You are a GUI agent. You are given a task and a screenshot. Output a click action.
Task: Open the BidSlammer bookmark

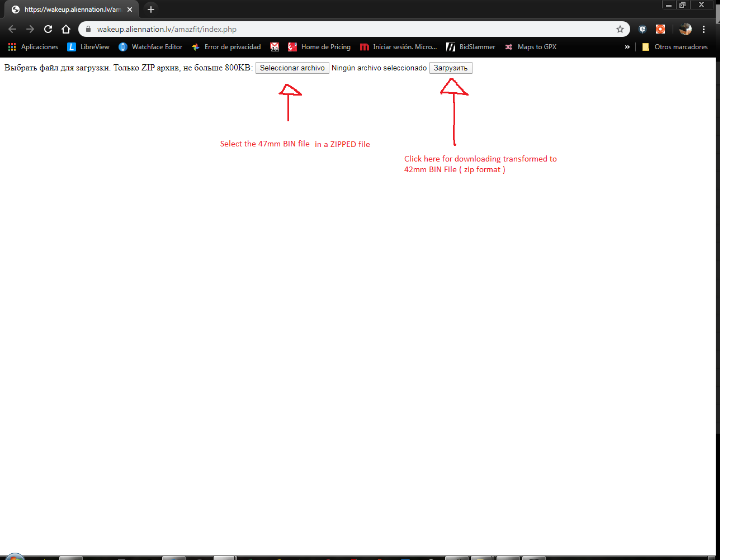coord(471,47)
